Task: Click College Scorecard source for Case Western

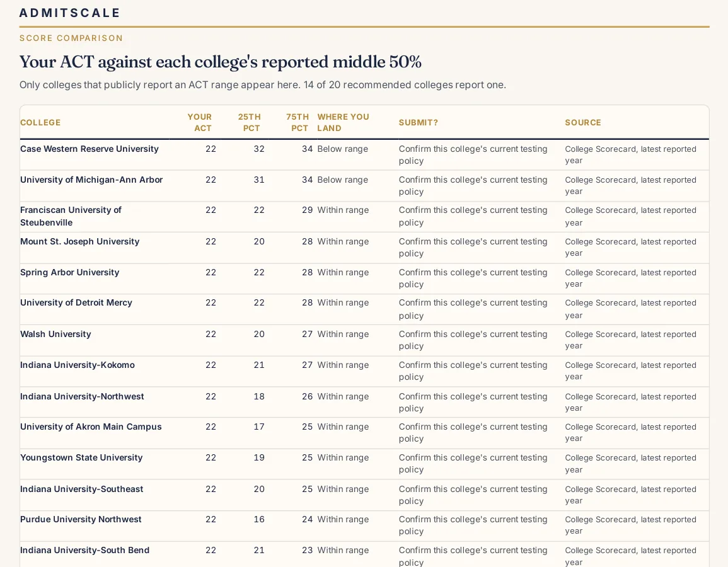Action: pos(630,155)
